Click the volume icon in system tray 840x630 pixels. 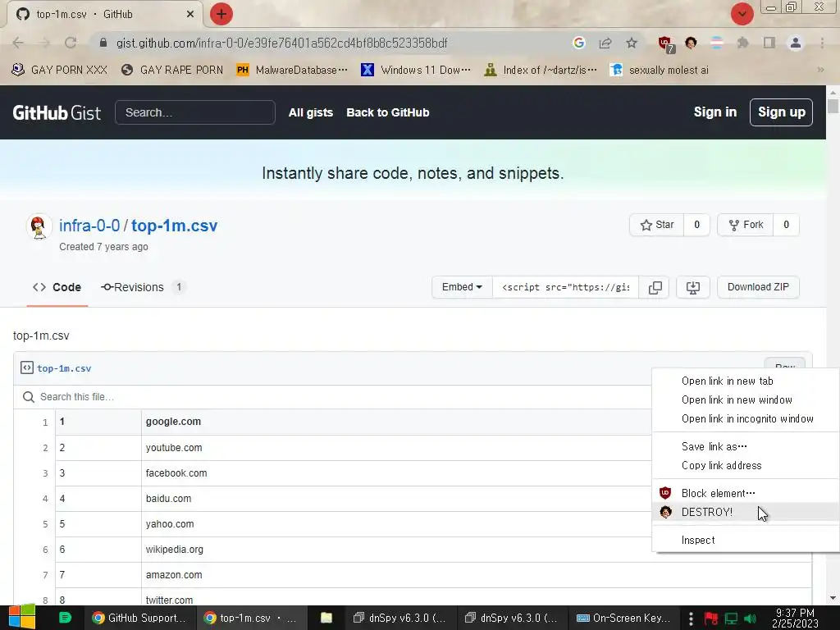(x=750, y=619)
